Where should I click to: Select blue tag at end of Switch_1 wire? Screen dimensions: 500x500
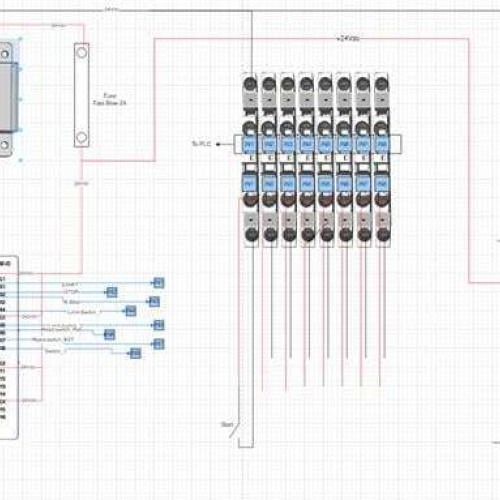tap(135, 353)
